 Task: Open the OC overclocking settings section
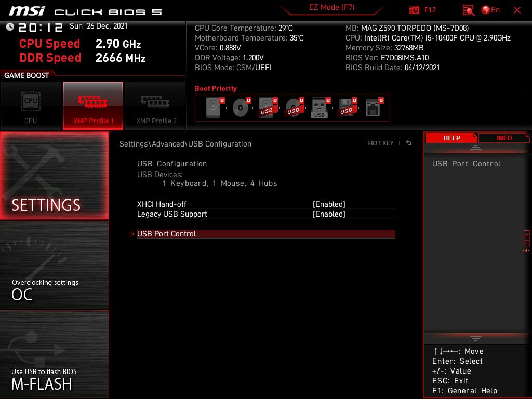(x=55, y=265)
